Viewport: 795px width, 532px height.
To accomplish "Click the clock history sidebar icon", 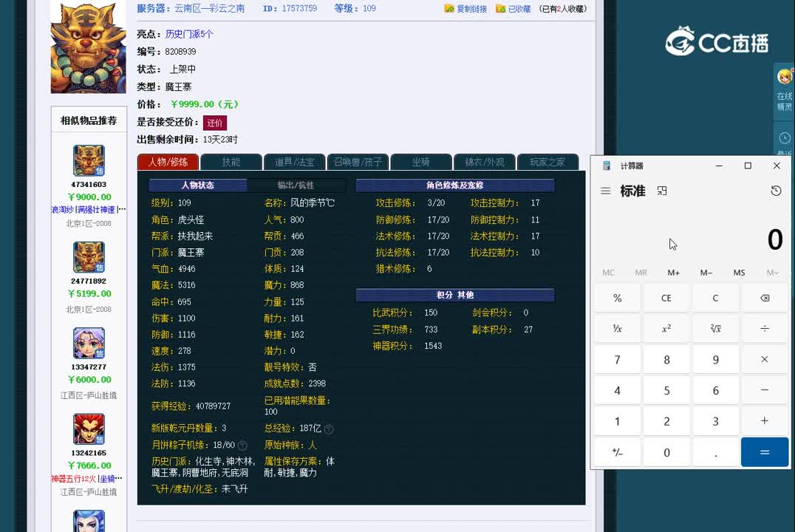I will (x=785, y=138).
